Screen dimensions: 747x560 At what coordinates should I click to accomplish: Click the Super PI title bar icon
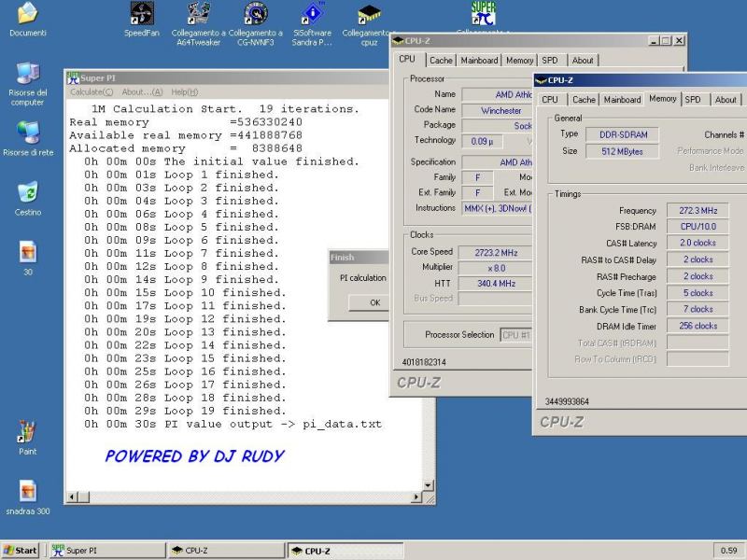click(x=73, y=77)
